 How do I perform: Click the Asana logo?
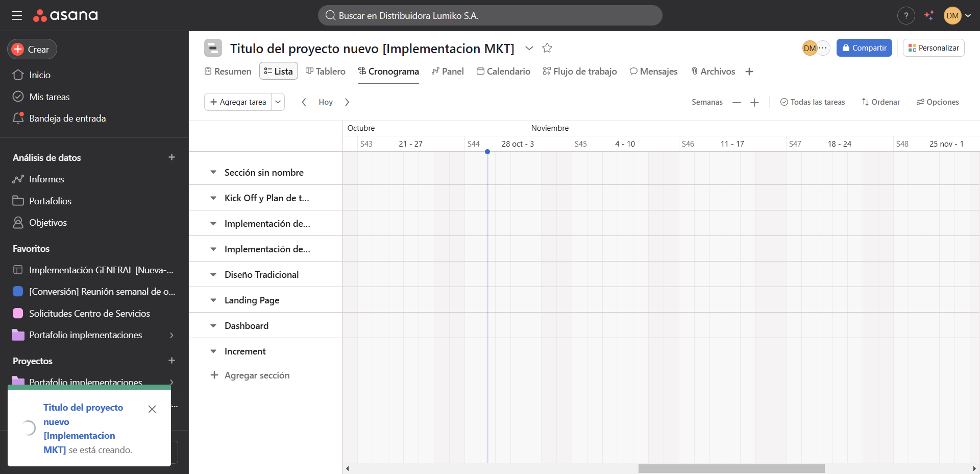65,16
